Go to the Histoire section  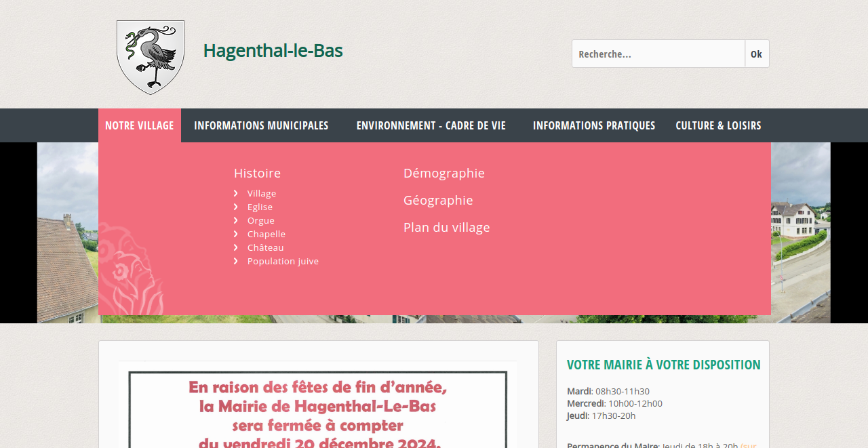point(257,173)
